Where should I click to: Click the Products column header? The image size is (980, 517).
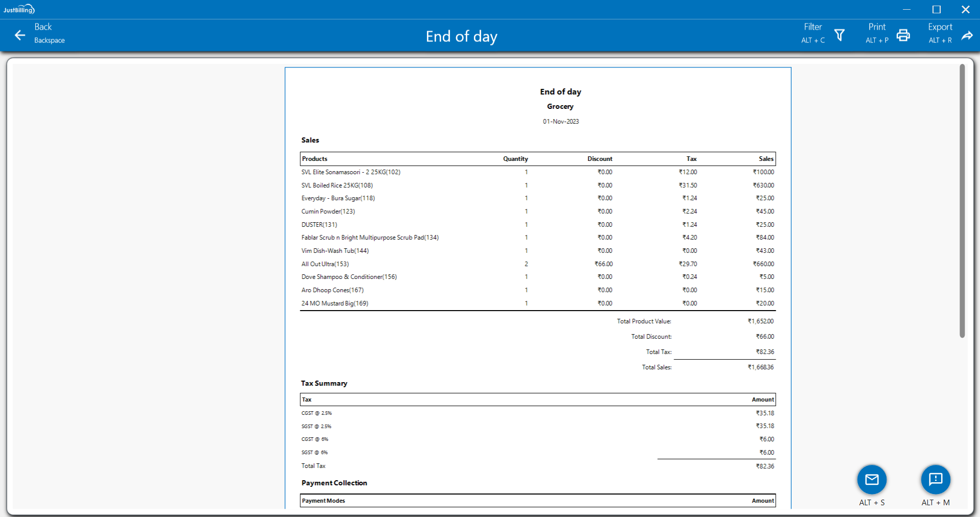point(315,159)
